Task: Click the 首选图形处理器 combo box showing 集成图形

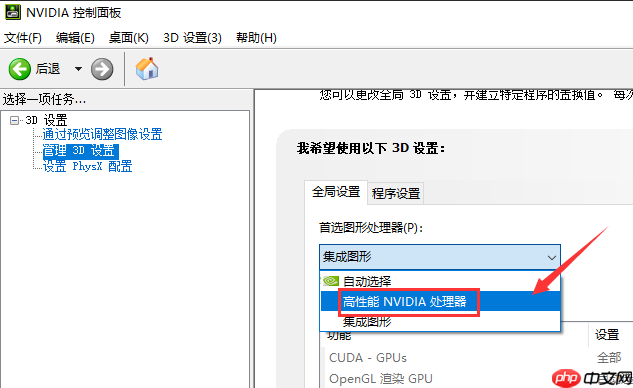Action: tap(440, 257)
